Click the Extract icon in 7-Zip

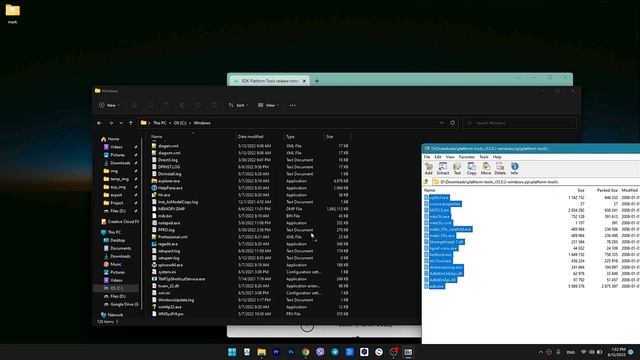(x=443, y=168)
